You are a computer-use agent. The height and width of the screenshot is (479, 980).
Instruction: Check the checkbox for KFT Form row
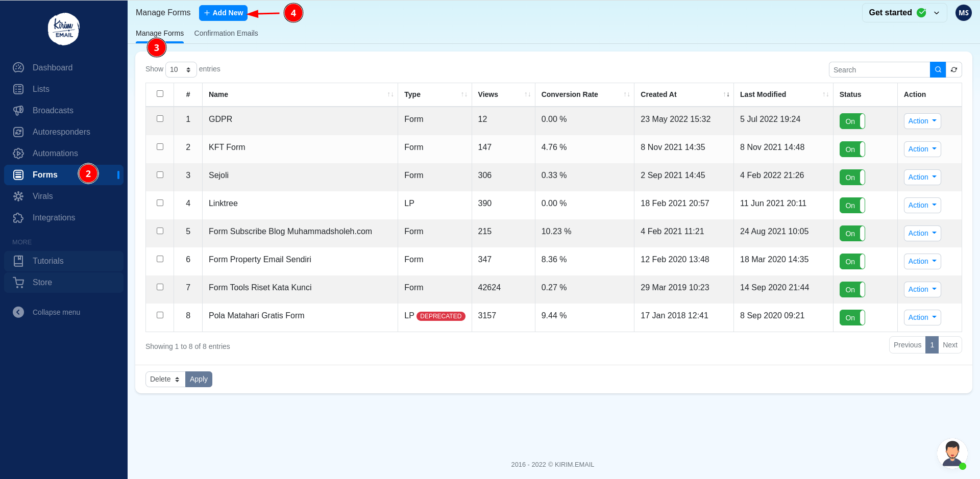(x=160, y=146)
